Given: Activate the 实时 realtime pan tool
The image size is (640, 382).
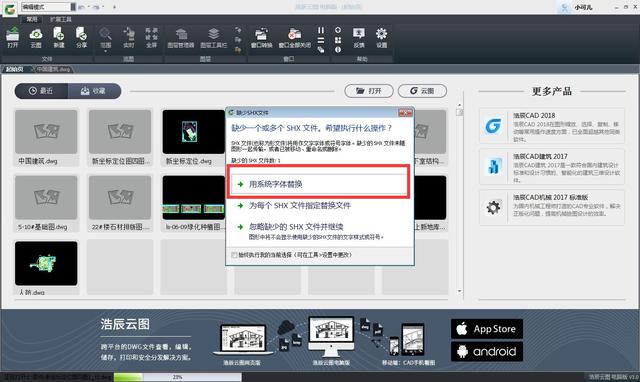Looking at the screenshot, I should tap(129, 38).
